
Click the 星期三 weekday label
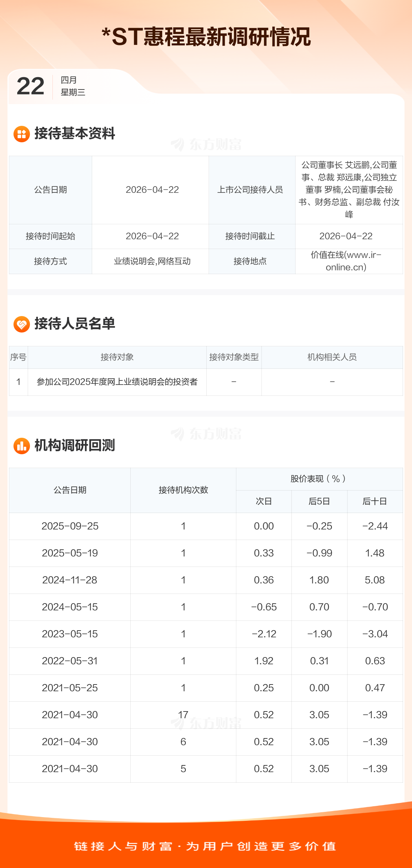[73, 92]
